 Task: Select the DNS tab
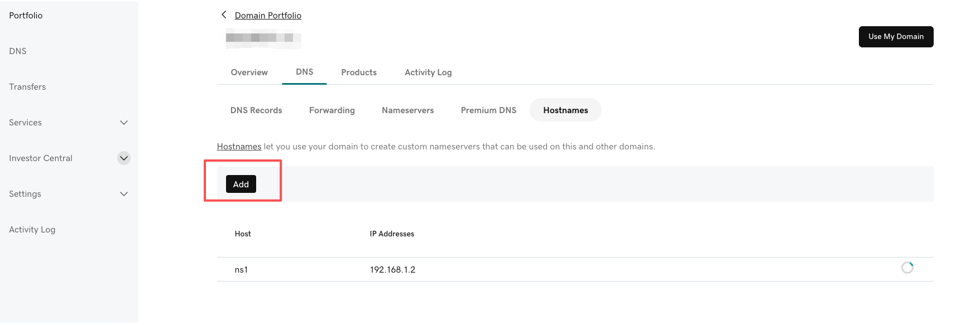click(304, 72)
